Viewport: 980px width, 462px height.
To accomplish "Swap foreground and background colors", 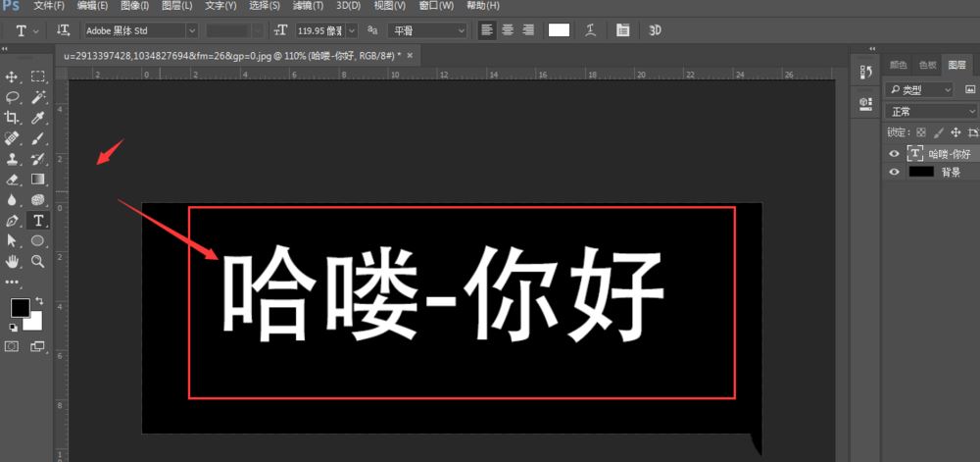I will (39, 301).
